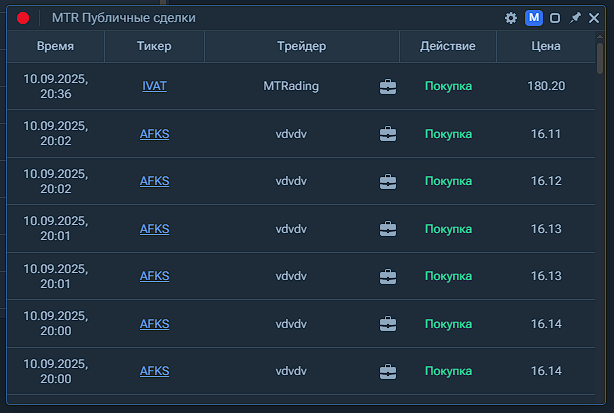Open the AFKS ticker priced at 16.11

(154, 134)
